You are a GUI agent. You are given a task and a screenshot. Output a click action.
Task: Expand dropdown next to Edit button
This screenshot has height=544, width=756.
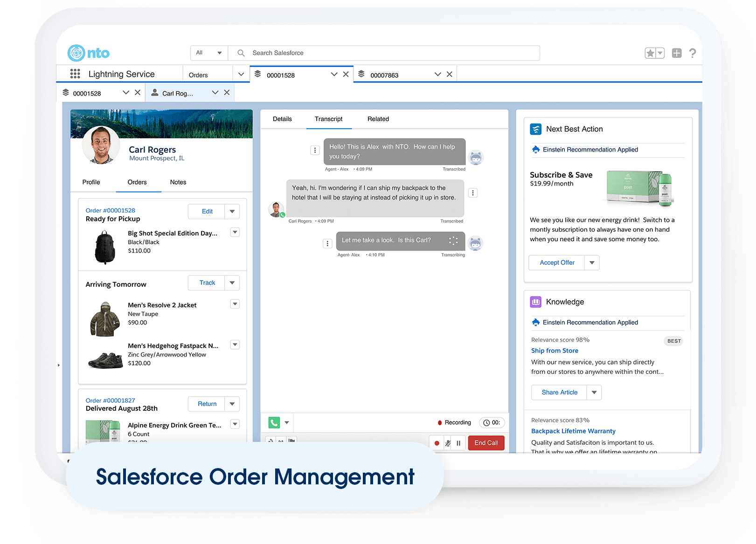point(232,211)
